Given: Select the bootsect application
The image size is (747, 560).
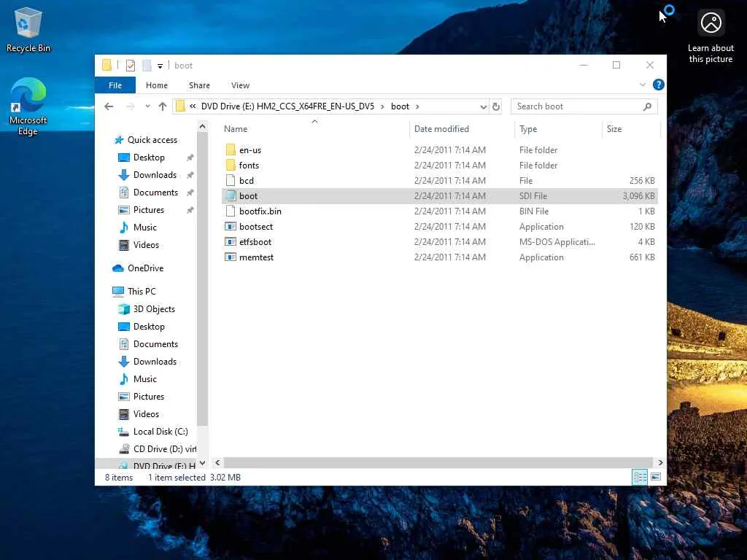Looking at the screenshot, I should pos(439,227).
